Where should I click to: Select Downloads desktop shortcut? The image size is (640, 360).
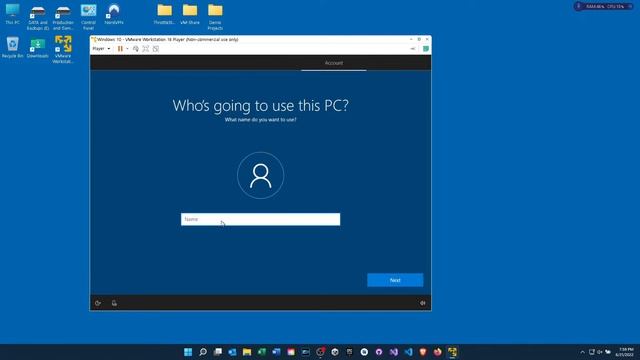tap(38, 47)
